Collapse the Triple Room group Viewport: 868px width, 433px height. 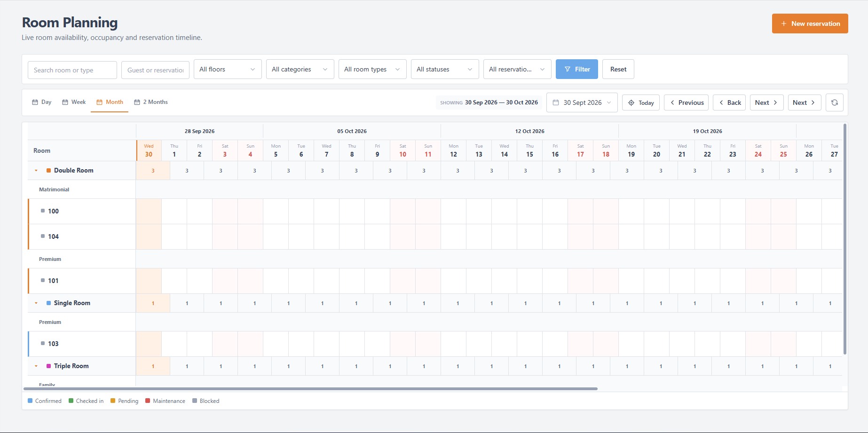point(36,366)
